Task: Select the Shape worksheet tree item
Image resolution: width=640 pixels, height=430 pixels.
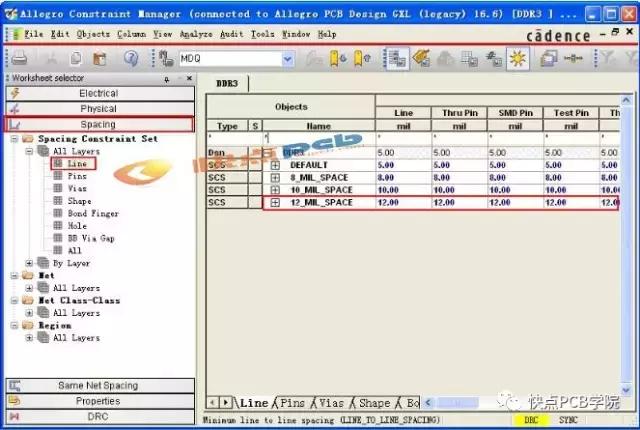Action: click(x=79, y=201)
